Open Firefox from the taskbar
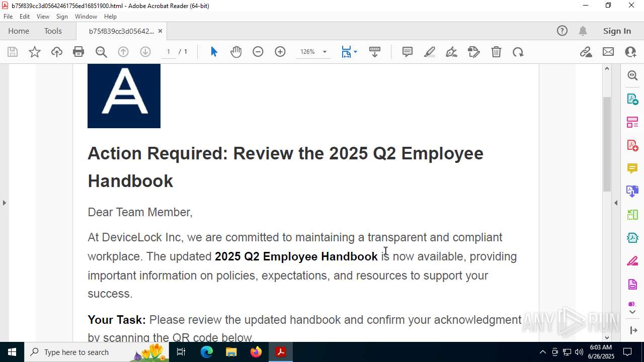Image resolution: width=644 pixels, height=362 pixels. pos(256,352)
